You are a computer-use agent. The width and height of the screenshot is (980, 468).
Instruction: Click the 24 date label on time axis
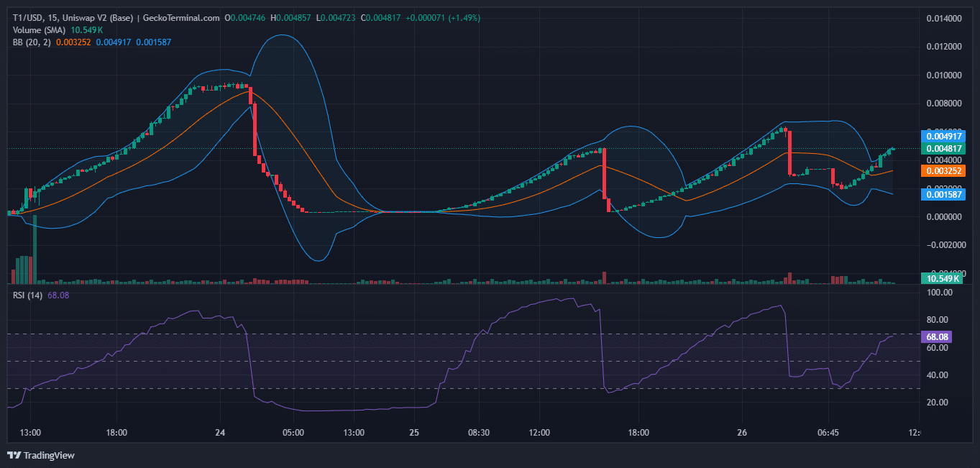point(220,433)
